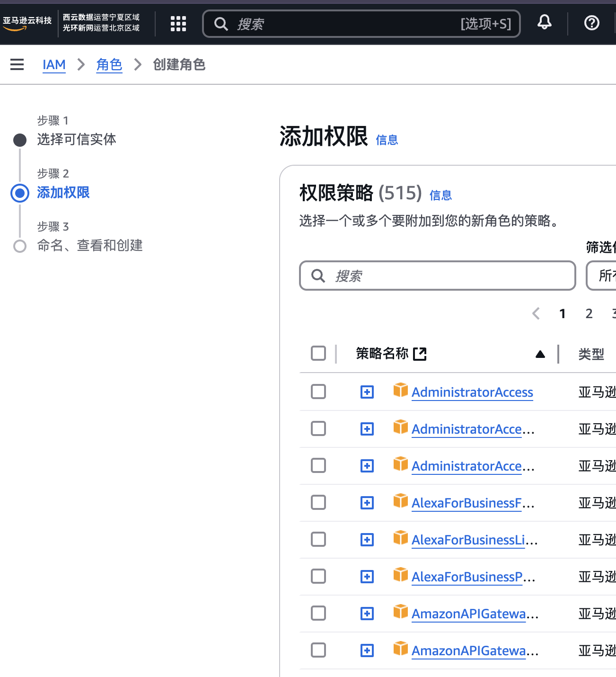The height and width of the screenshot is (677, 616).
Task: Expand the last AmazonAPIGatewa… row details
Action: click(x=367, y=650)
